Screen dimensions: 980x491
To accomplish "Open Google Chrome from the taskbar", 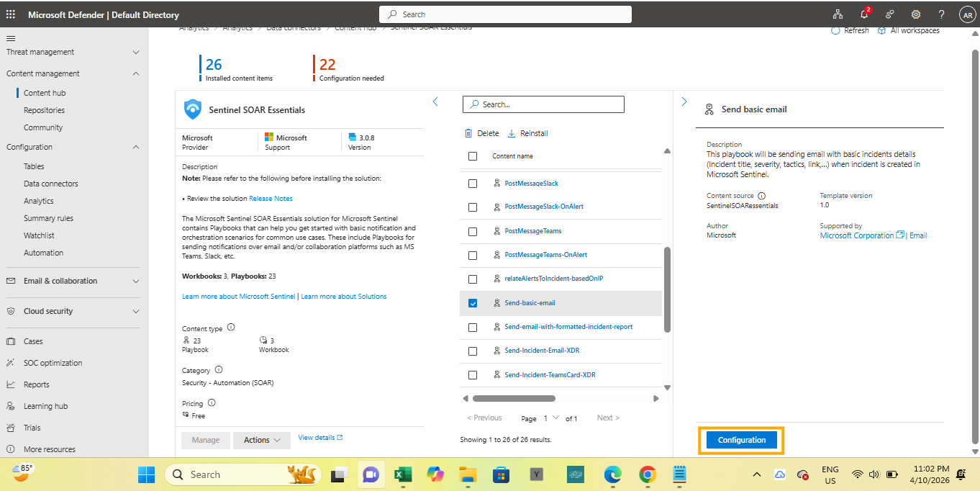I will 648,474.
